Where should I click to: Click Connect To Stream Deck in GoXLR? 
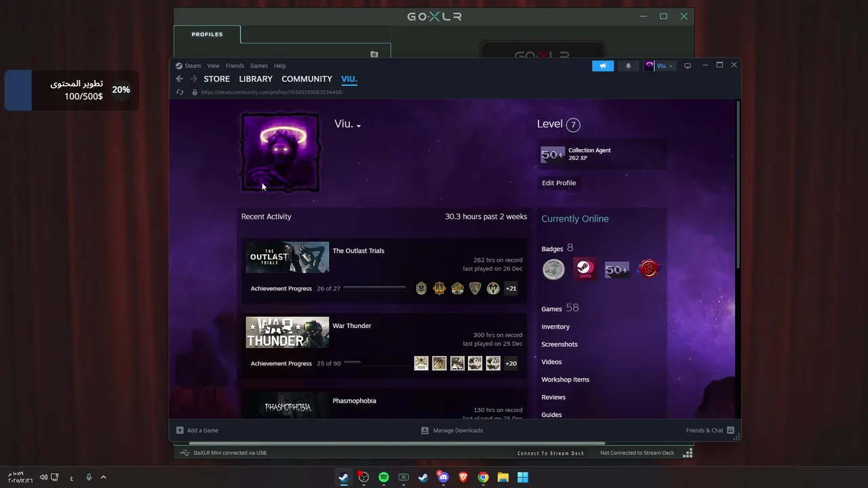tap(551, 453)
